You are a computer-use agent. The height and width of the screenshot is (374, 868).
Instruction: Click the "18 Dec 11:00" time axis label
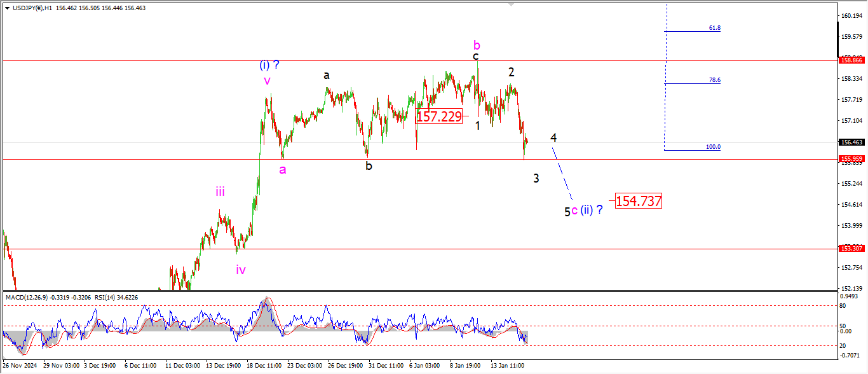click(x=266, y=366)
